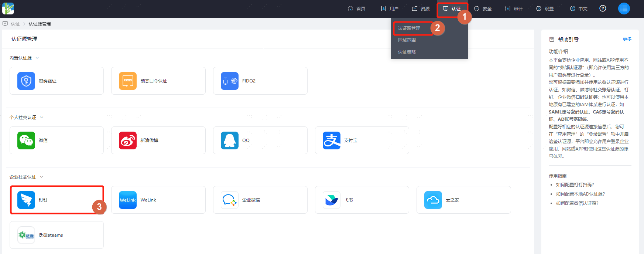Collapse the 个人社交认证 section
This screenshot has width=644, height=254.
pos(42,117)
